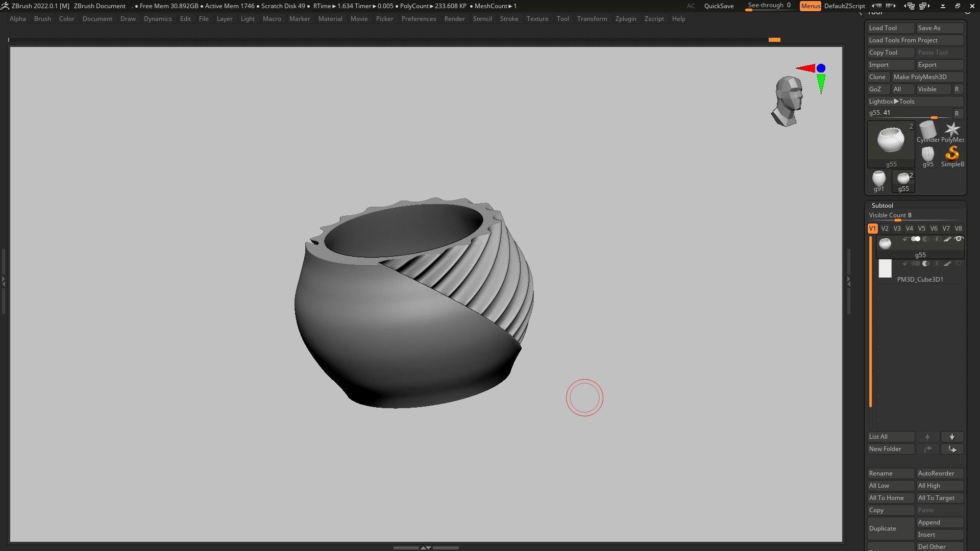Open the Render menu
The width and height of the screenshot is (980, 551).
click(454, 19)
